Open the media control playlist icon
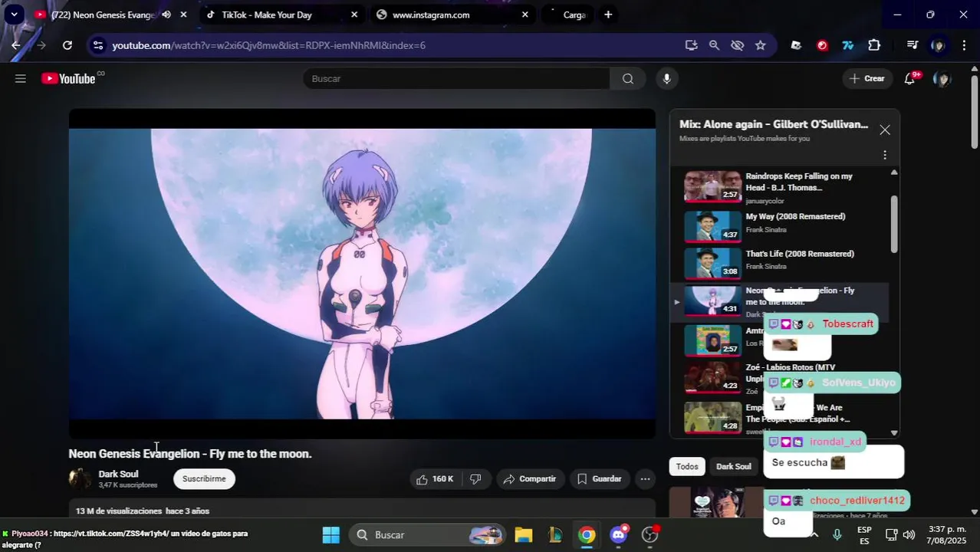The width and height of the screenshot is (980, 552). pos(912,45)
